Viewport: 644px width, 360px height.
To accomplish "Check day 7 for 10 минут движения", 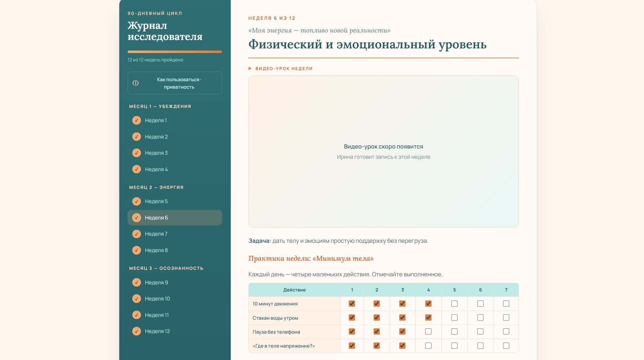I will point(506,304).
